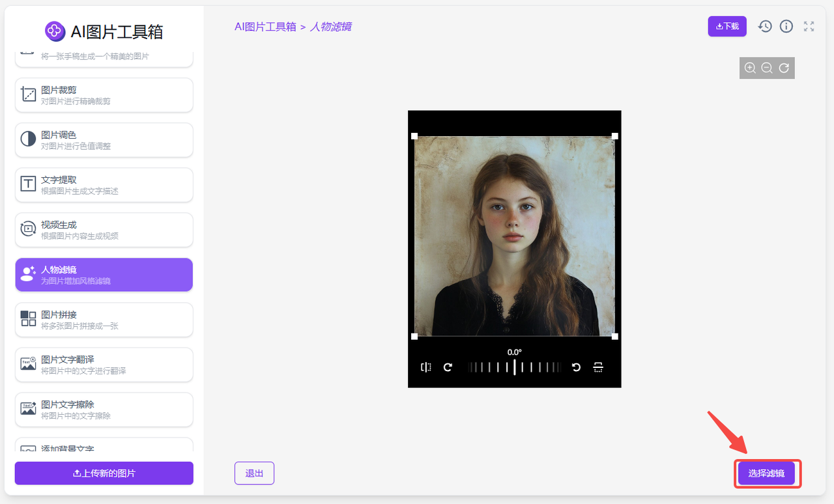The image size is (834, 504).
Task: Open the 图片拼接 tool card
Action: (x=104, y=320)
